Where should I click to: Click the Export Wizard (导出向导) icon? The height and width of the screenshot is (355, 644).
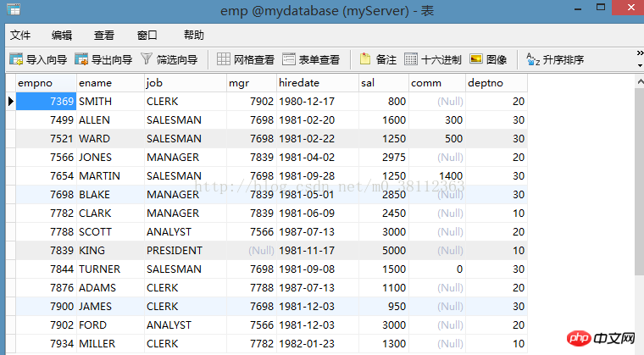81,59
